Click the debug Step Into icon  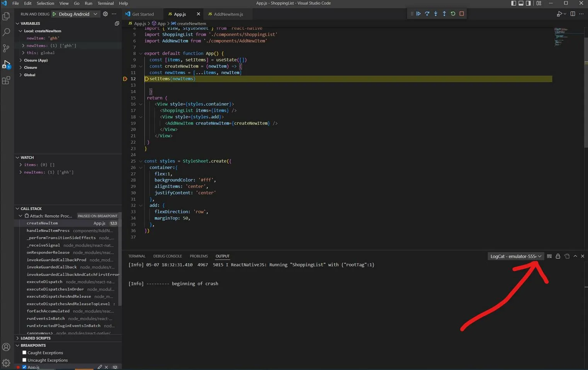coord(436,14)
